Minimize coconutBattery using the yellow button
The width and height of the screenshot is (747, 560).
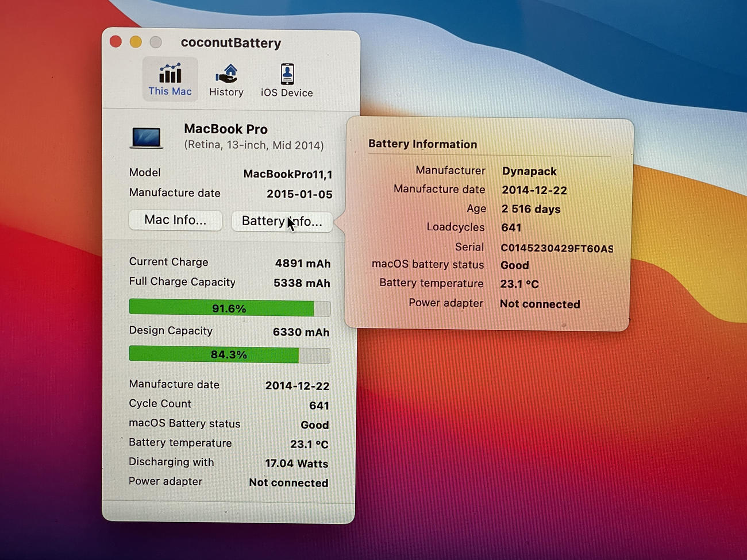point(136,42)
